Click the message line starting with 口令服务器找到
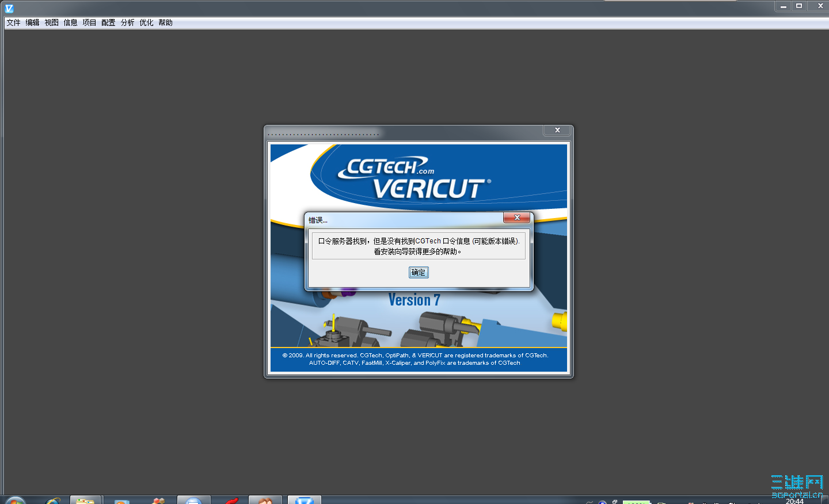Viewport: 829px width, 504px height. click(419, 241)
